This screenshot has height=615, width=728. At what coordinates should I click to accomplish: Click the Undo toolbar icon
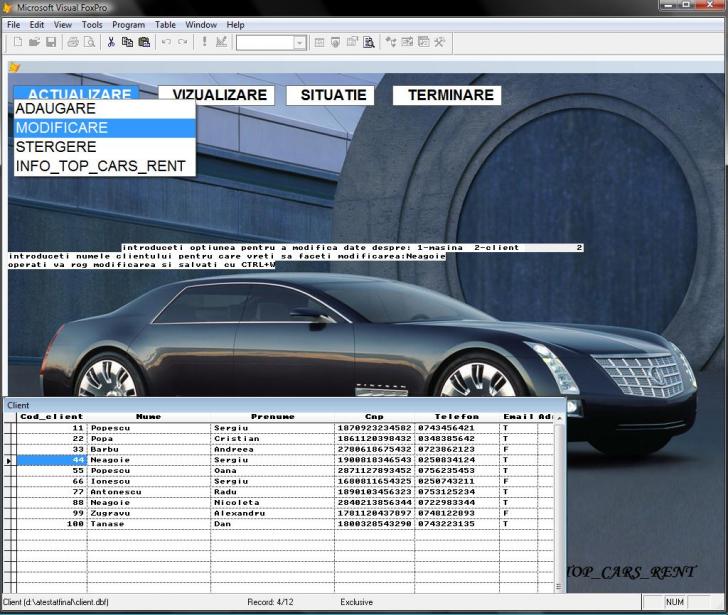[x=166, y=42]
